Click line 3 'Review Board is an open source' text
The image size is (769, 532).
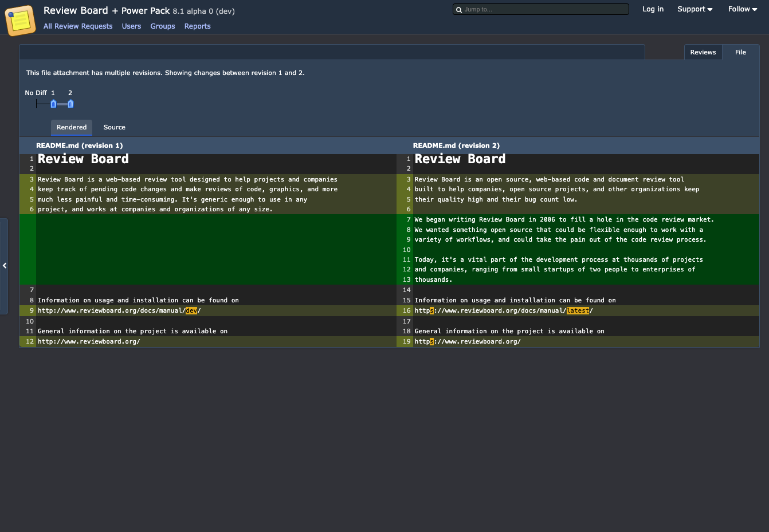click(550, 179)
